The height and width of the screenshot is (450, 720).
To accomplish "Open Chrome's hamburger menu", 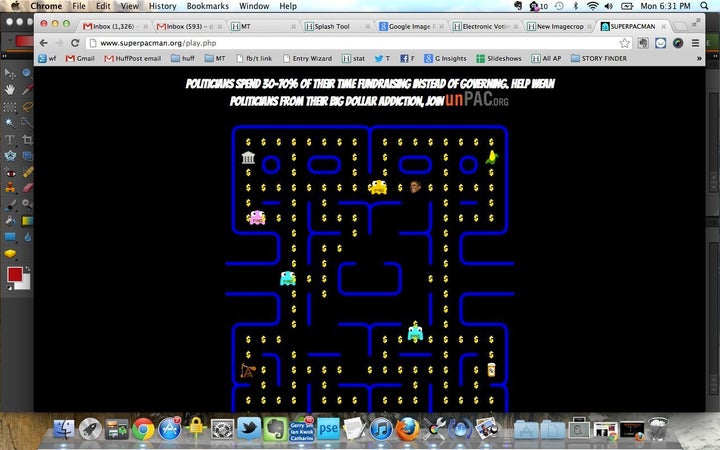I will click(x=695, y=43).
